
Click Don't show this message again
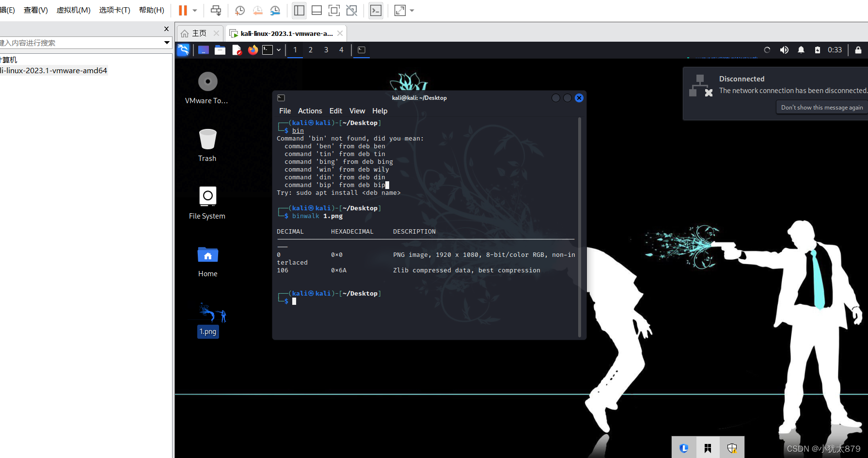pyautogui.click(x=822, y=108)
